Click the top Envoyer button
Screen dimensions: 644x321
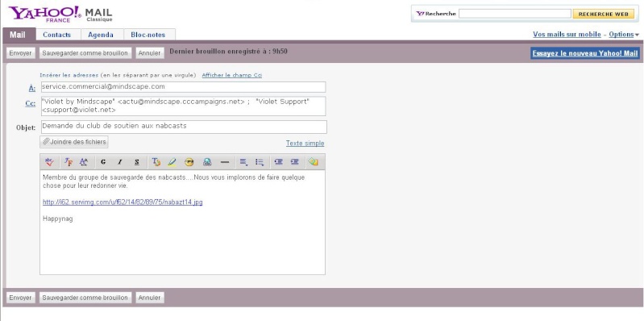(20, 53)
